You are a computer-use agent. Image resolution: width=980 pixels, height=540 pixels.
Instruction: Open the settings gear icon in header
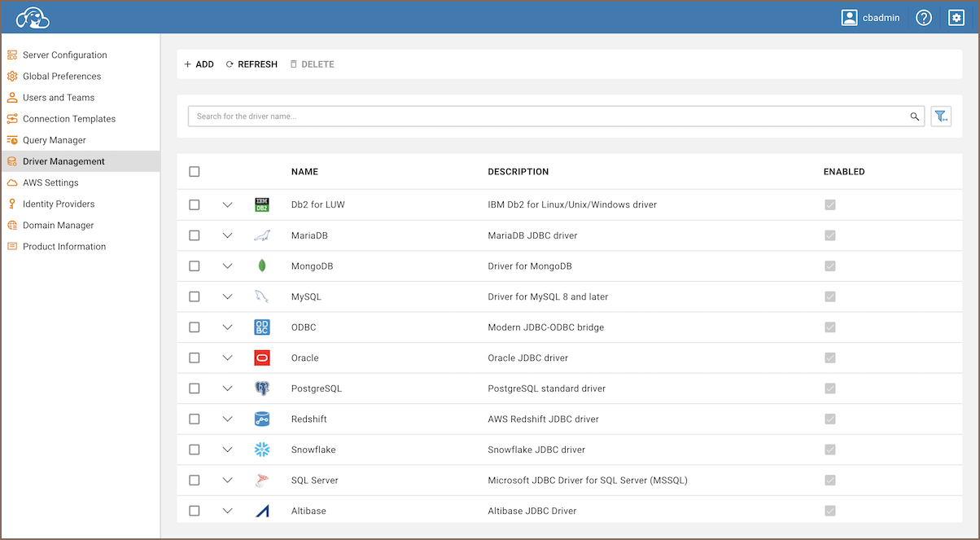(956, 17)
